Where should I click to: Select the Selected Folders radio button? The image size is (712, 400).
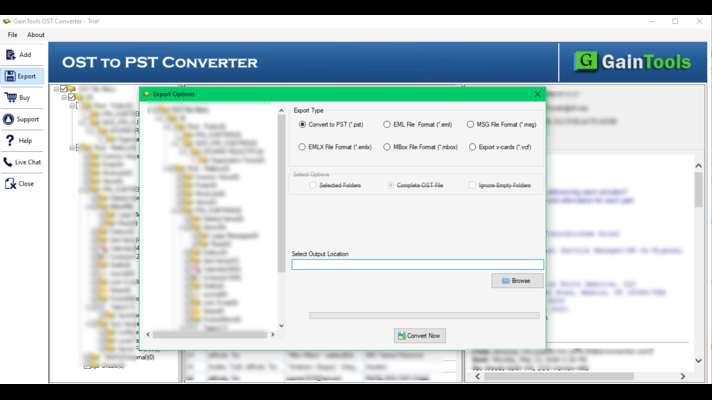point(313,185)
